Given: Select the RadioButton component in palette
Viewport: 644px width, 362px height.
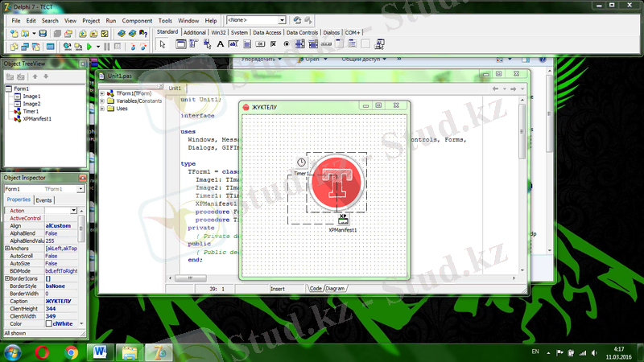Looking at the screenshot, I should tap(286, 44).
